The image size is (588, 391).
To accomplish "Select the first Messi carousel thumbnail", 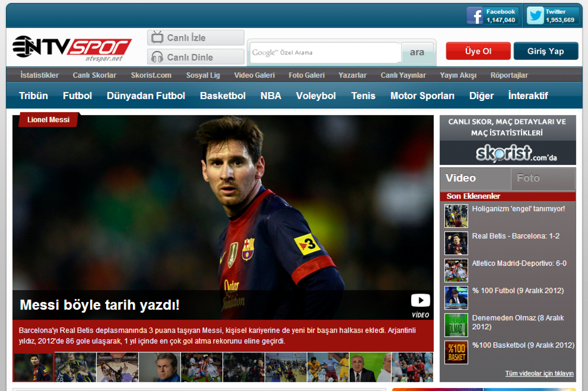I will click(33, 367).
